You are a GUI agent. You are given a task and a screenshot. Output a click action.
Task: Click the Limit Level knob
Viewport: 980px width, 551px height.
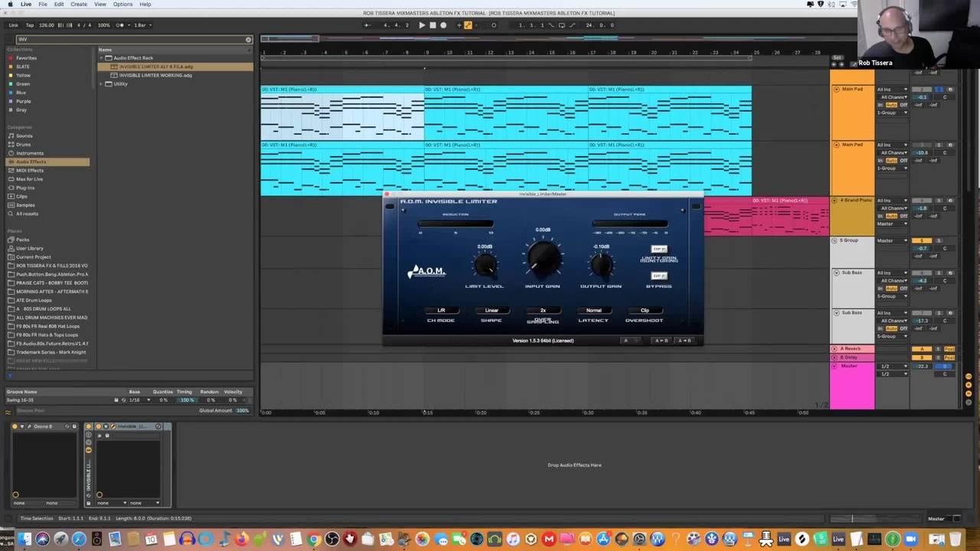[x=485, y=265]
